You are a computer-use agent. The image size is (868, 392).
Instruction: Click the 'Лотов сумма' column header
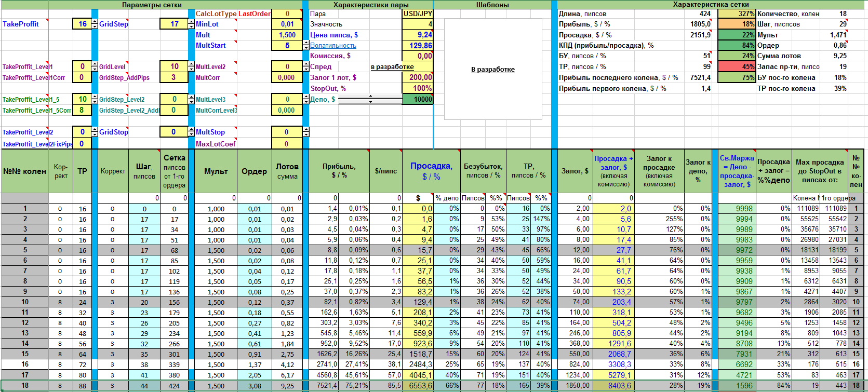(287, 171)
